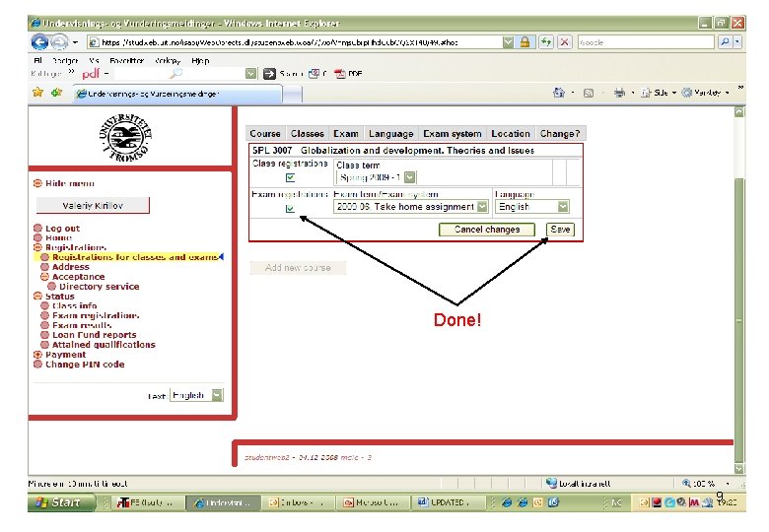This screenshot has height=532, width=769.
Task: Click the Windows Start button
Action: click(x=61, y=502)
